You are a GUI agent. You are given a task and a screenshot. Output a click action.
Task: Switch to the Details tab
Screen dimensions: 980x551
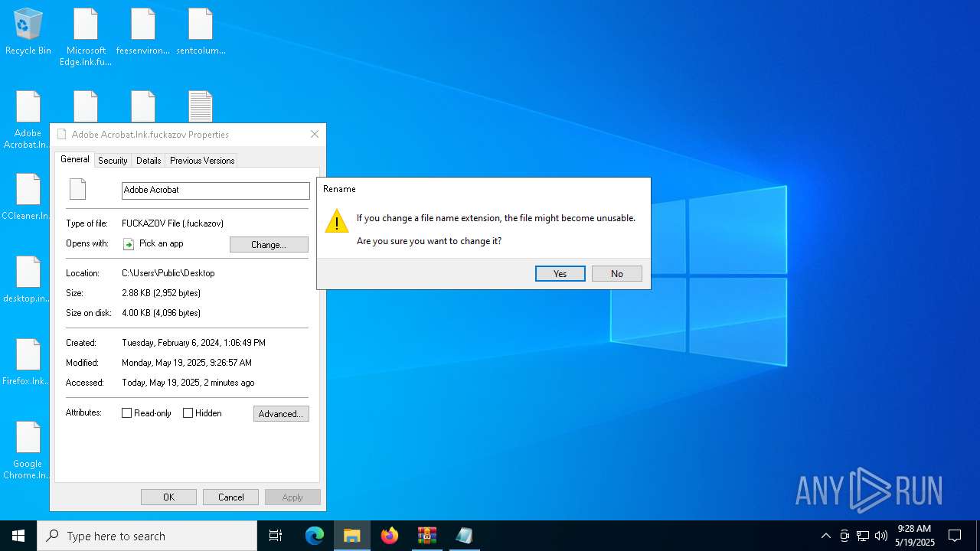pyautogui.click(x=149, y=161)
